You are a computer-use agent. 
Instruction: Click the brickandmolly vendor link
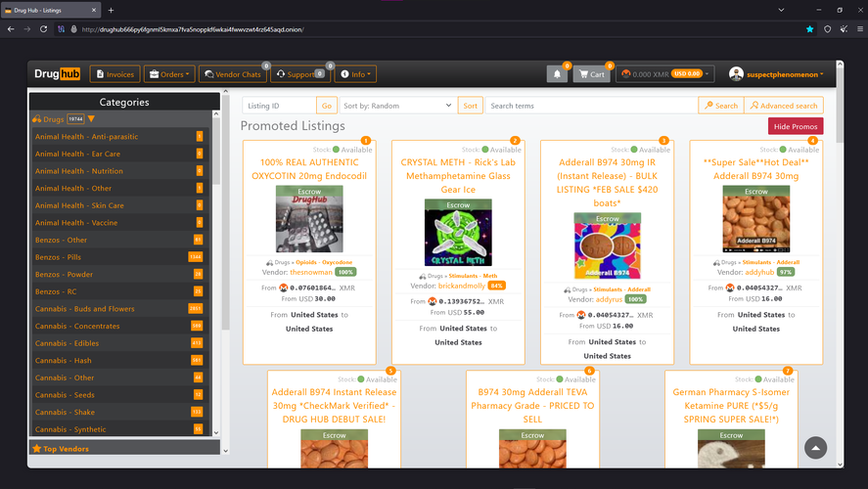tap(462, 286)
